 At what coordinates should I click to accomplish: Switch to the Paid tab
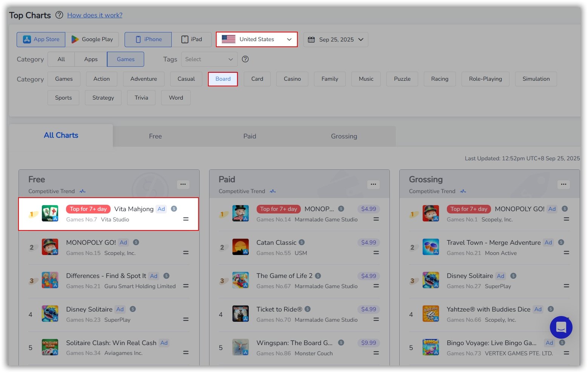(249, 136)
